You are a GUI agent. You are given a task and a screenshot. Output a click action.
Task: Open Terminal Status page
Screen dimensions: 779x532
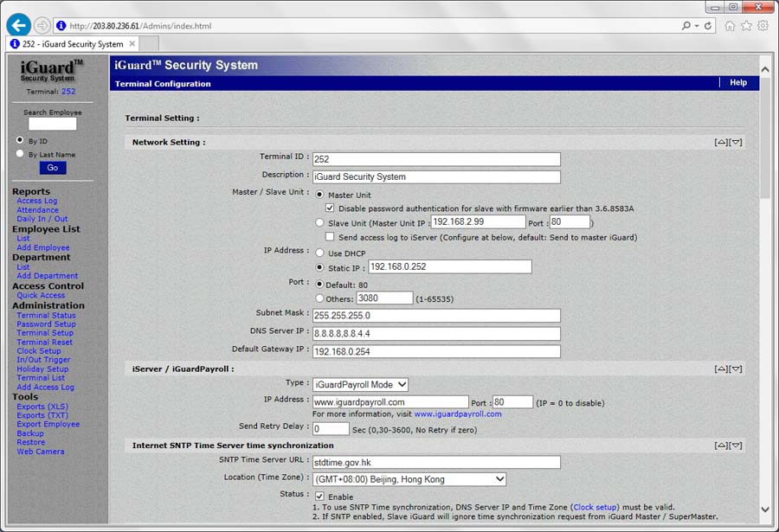46,315
